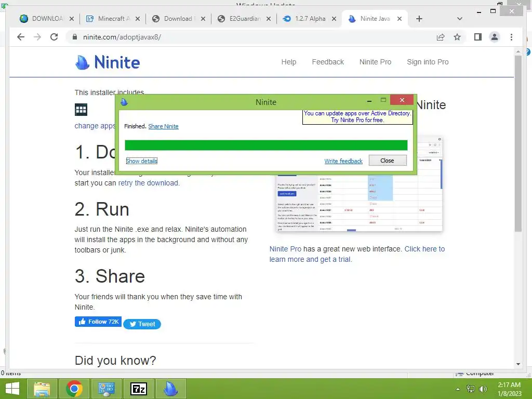Open Ninite Pro in header
532x399 pixels.
[375, 62]
